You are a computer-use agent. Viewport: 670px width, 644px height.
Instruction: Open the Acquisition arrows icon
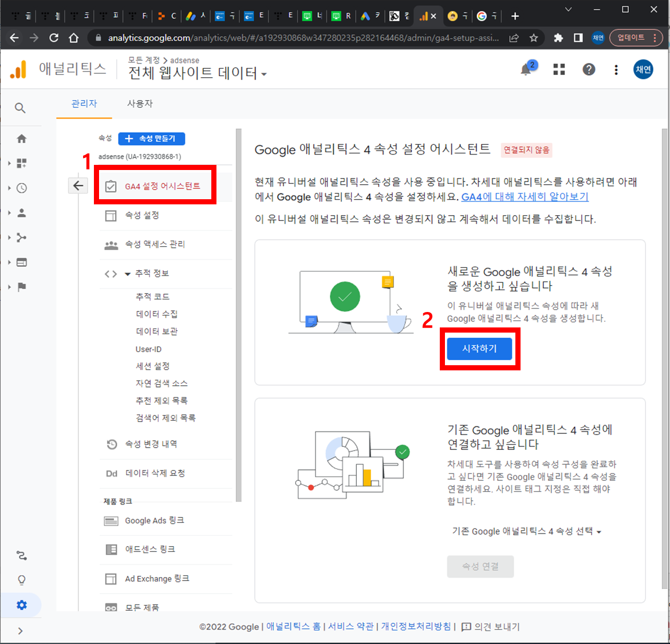point(21,238)
